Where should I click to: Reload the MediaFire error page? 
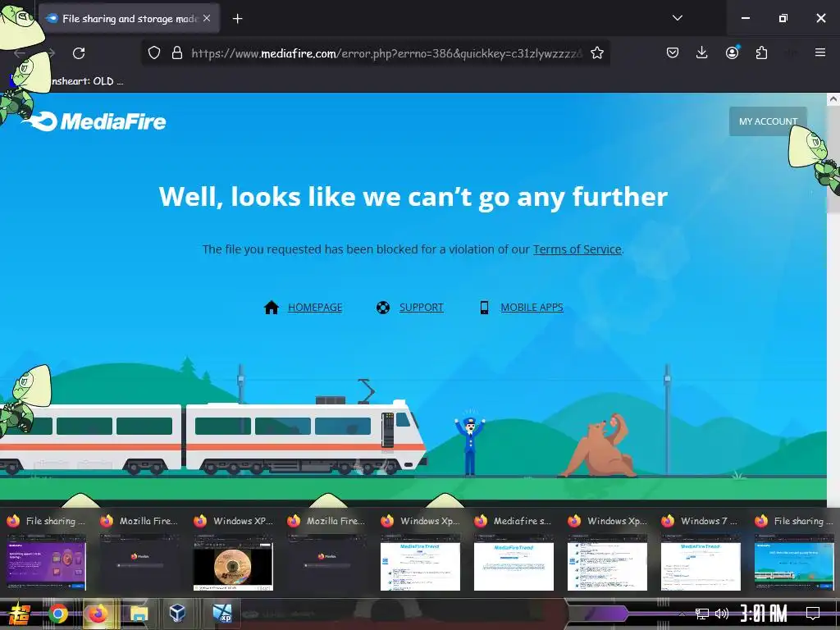click(x=79, y=53)
